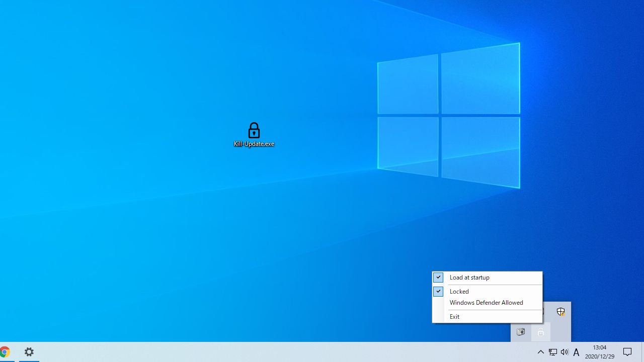Click the Show desktop strip at taskbar end

coord(642,352)
